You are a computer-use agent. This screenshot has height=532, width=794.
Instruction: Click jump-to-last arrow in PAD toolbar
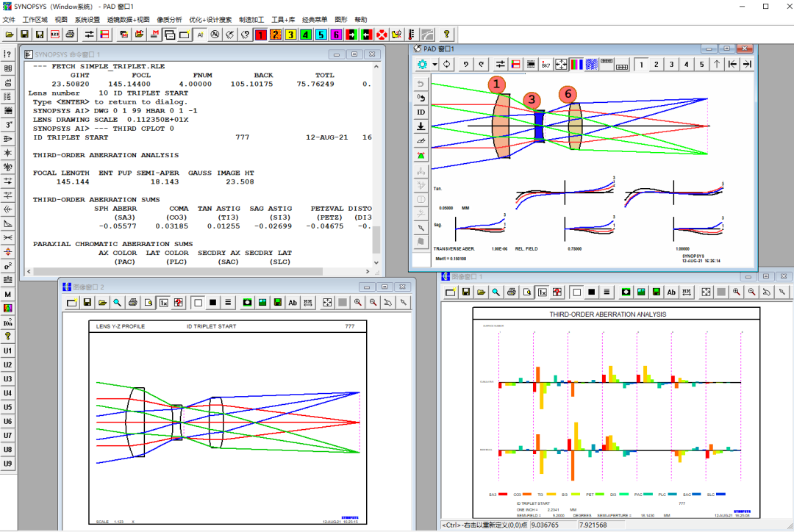click(747, 64)
